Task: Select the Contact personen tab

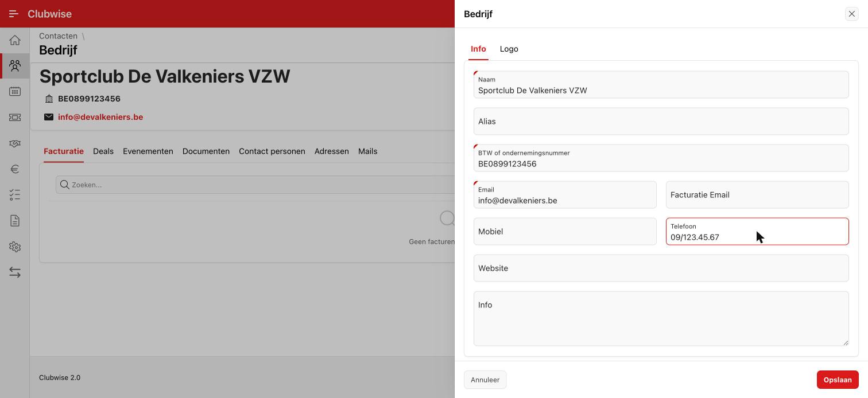Action: 272,151
